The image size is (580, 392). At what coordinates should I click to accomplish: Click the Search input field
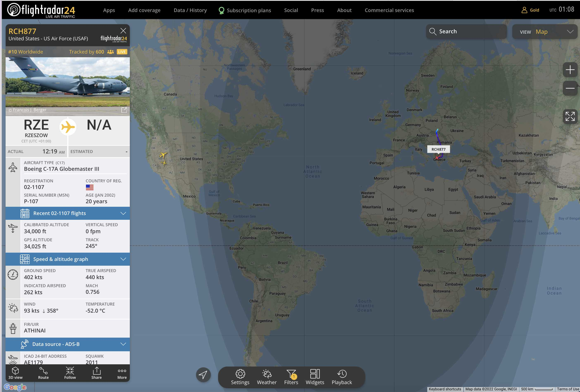coord(466,31)
